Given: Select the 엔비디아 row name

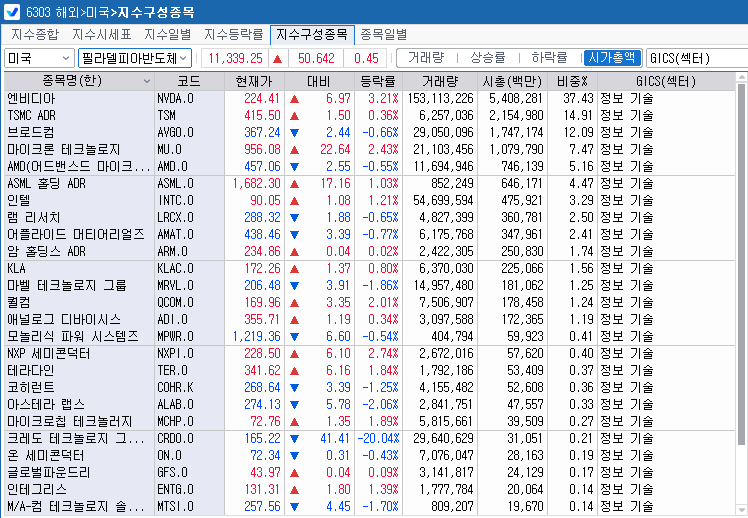Looking at the screenshot, I should [x=31, y=99].
